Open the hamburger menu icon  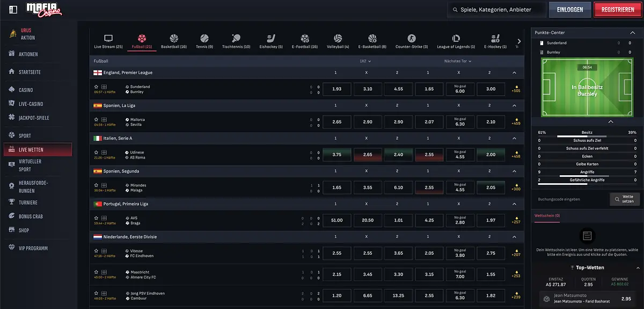coord(14,9)
